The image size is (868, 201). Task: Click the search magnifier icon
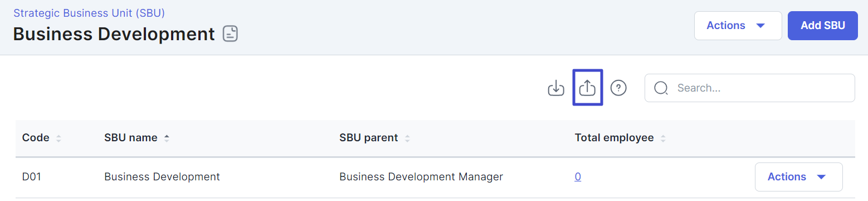[x=661, y=88]
